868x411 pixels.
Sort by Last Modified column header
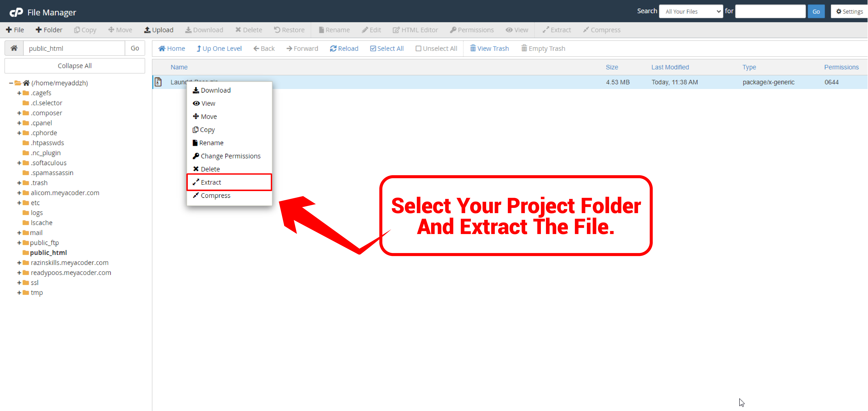[670, 67]
